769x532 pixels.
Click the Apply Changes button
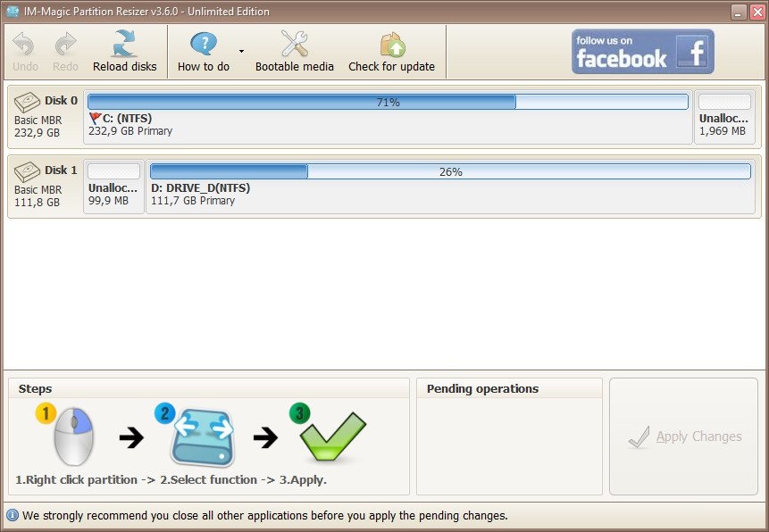[x=683, y=436]
